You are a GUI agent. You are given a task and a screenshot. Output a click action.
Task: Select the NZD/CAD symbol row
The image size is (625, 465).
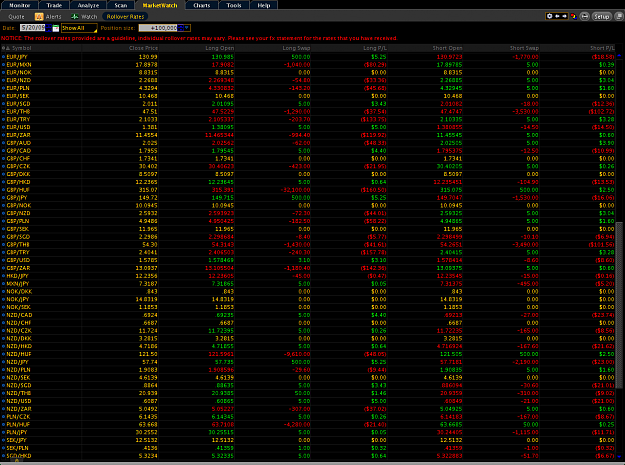tap(308, 315)
